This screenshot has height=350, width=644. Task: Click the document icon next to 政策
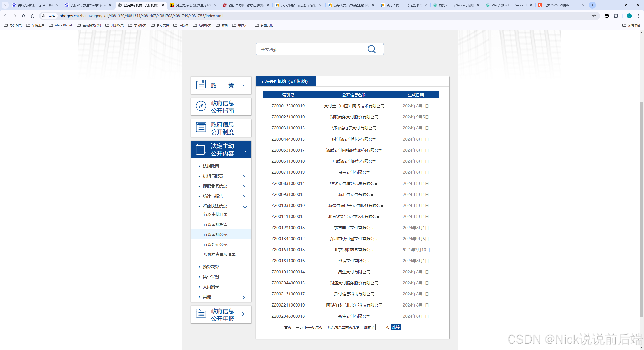(201, 85)
